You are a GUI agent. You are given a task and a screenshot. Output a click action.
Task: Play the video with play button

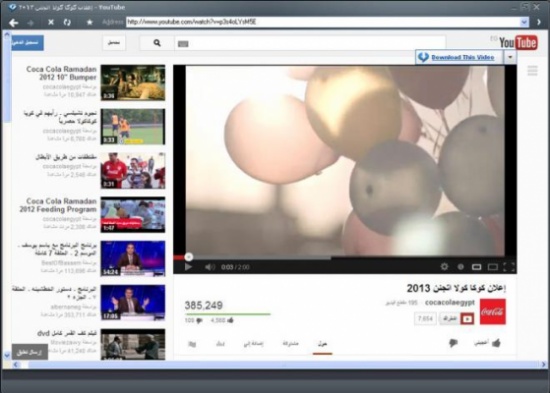[188, 267]
